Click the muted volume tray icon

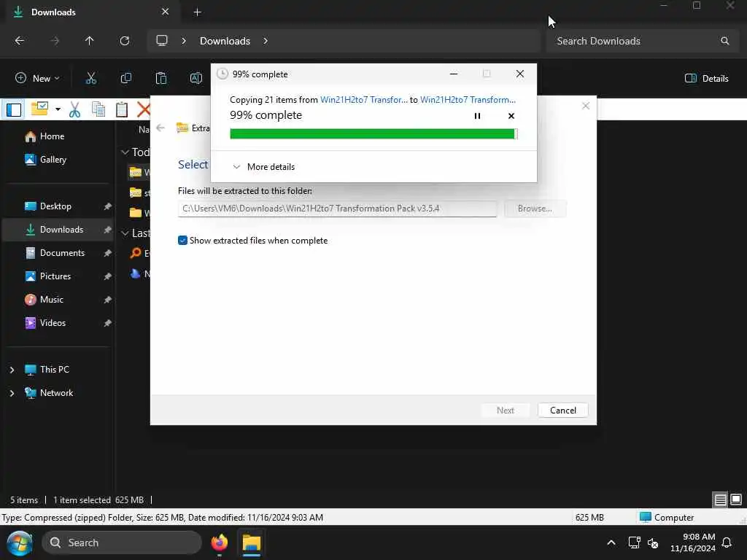pyautogui.click(x=653, y=542)
